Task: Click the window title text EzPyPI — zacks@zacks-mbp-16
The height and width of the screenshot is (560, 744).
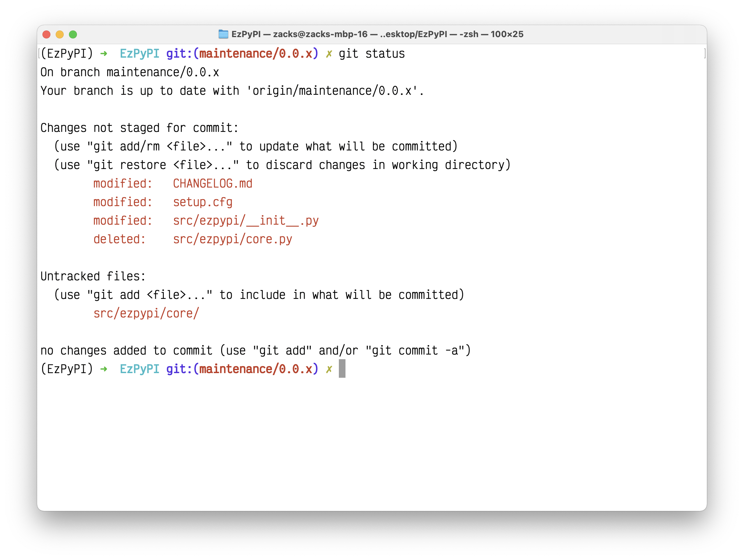Action: 299,34
